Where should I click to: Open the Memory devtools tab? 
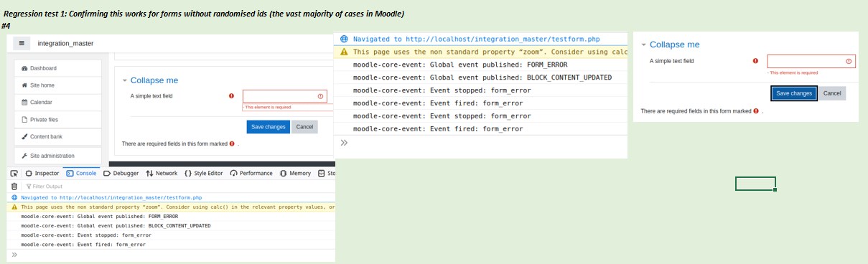295,173
